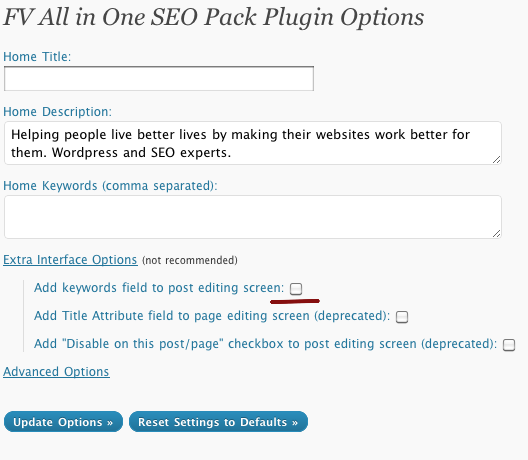Grab the Home Description resize handle
The height and width of the screenshot is (460, 528).
[x=497, y=160]
